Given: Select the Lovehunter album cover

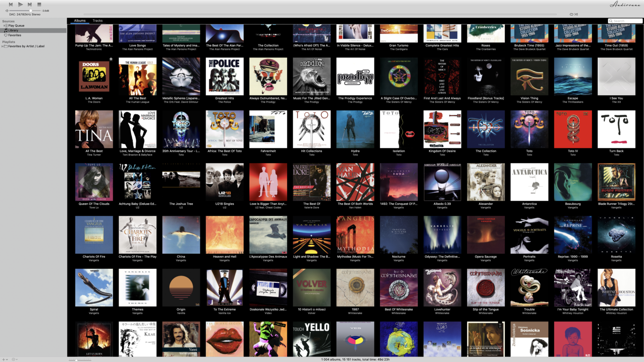Looking at the screenshot, I should [x=442, y=288].
